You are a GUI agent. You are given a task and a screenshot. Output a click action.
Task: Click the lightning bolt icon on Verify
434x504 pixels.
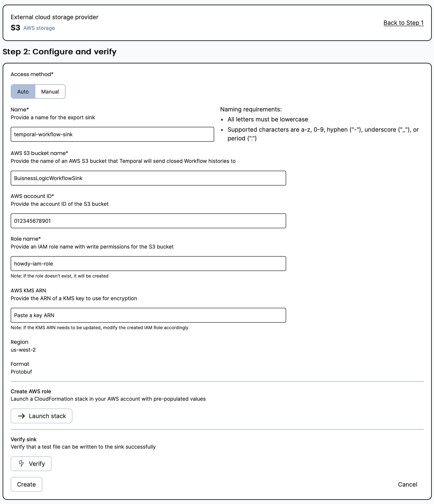coord(21,463)
